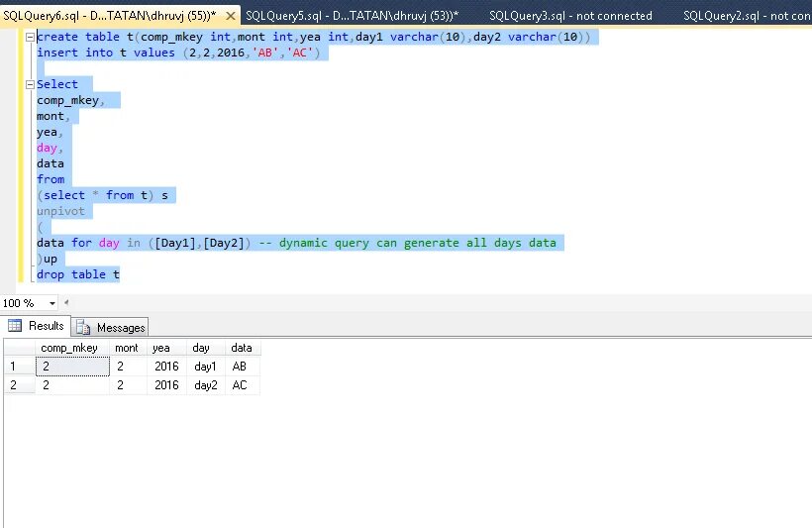Switch to the SQLQuery6.sql tab
The height and width of the screenshot is (528, 812).
click(109, 16)
